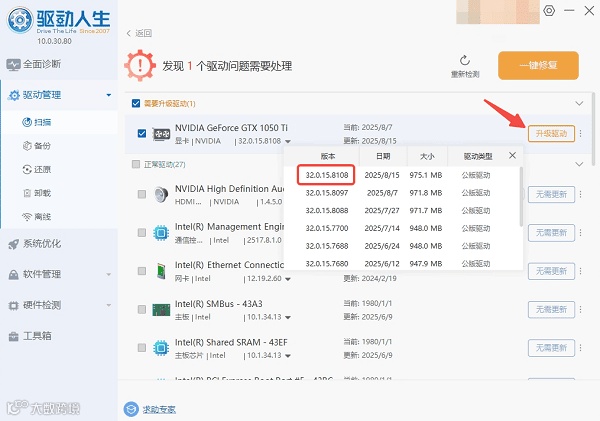
Task: Click 无需更新 button for Intel Management Engine
Action: (551, 233)
